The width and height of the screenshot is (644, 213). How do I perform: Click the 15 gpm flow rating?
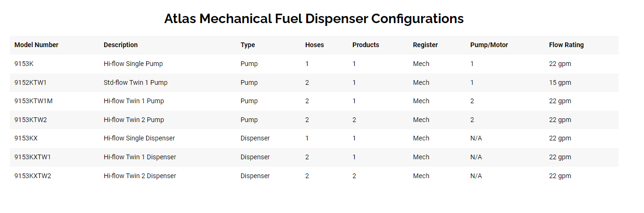pyautogui.click(x=560, y=82)
